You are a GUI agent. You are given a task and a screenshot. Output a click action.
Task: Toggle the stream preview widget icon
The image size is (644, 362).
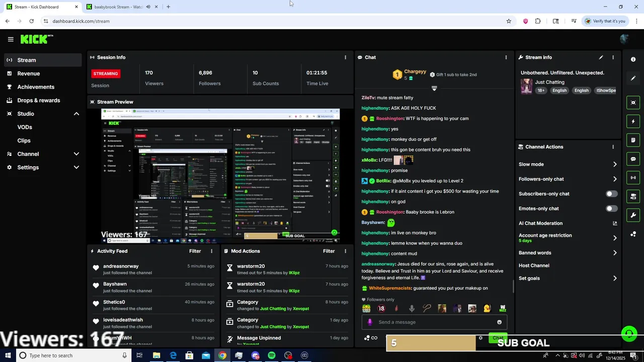coord(633,103)
